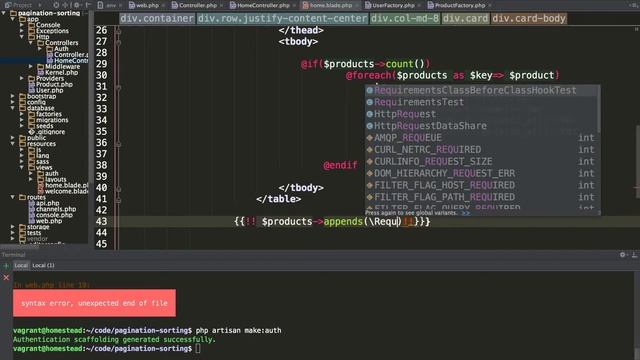Screen dimensions: 640x360
Task: Click the class icon next to HttpRequest suggestion
Action: click(369, 114)
